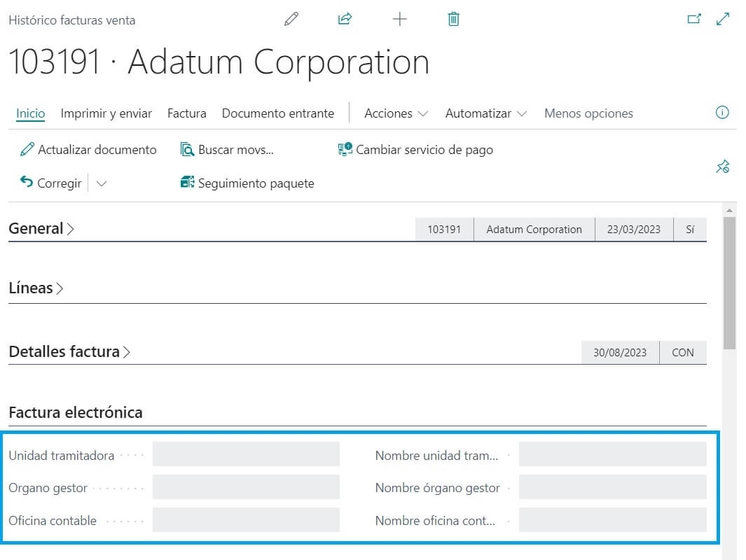
Task: Expand the General section
Action: point(41,229)
